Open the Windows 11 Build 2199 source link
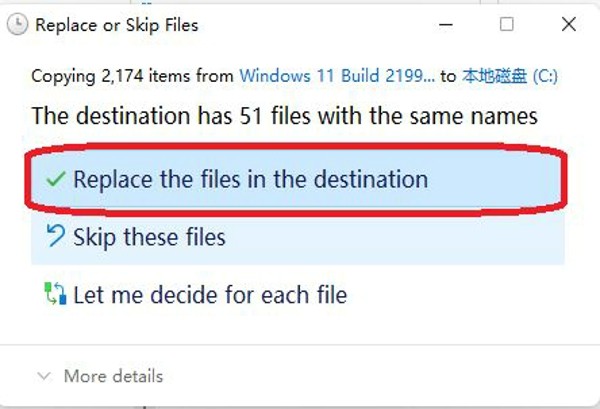This screenshot has width=600, height=409. tap(337, 75)
